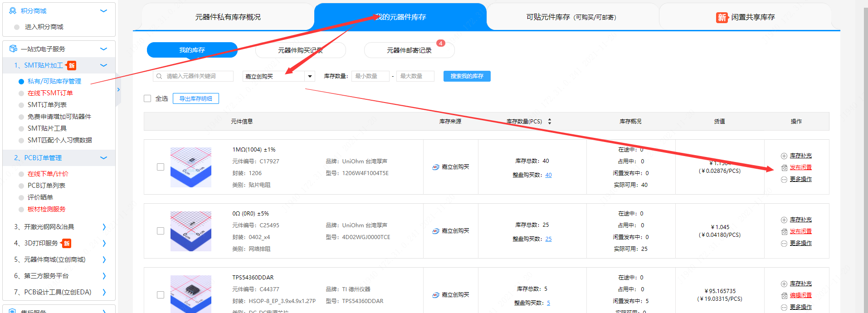The height and width of the screenshot is (313, 868).
Task: Click the 一站式电子服务 cube icon
Action: pyautogui.click(x=13, y=49)
